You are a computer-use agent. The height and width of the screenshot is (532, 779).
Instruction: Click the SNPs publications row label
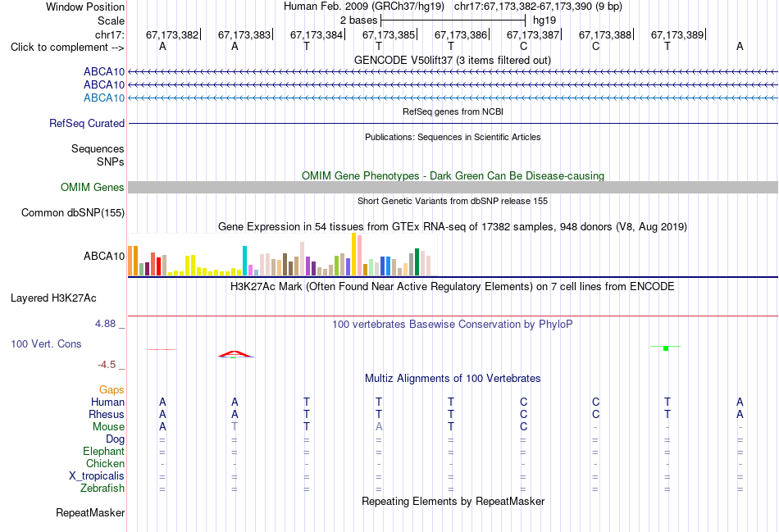click(x=111, y=161)
